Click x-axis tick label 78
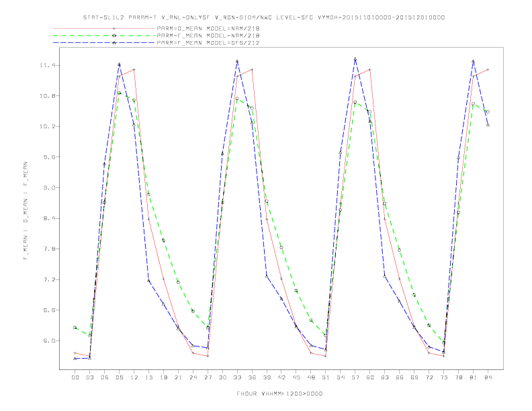 pyautogui.click(x=459, y=377)
